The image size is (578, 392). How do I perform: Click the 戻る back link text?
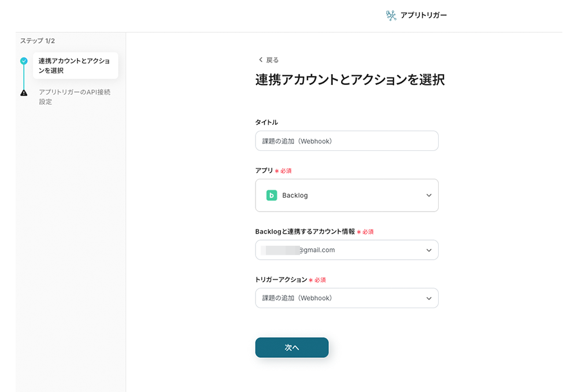(x=272, y=60)
